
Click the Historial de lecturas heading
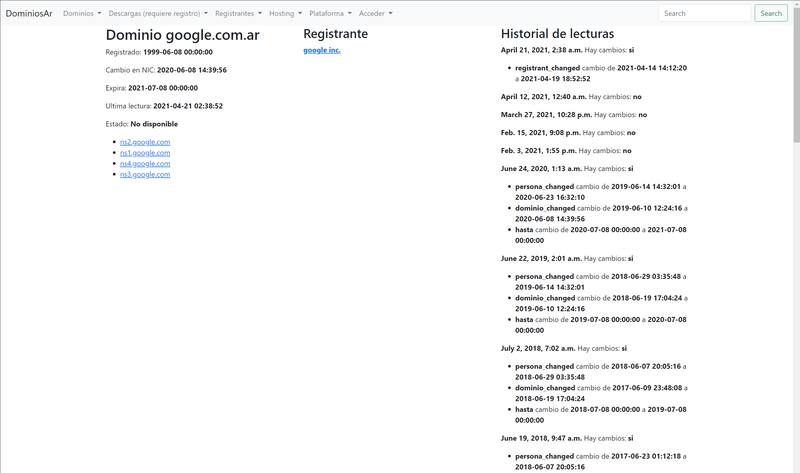pos(557,34)
